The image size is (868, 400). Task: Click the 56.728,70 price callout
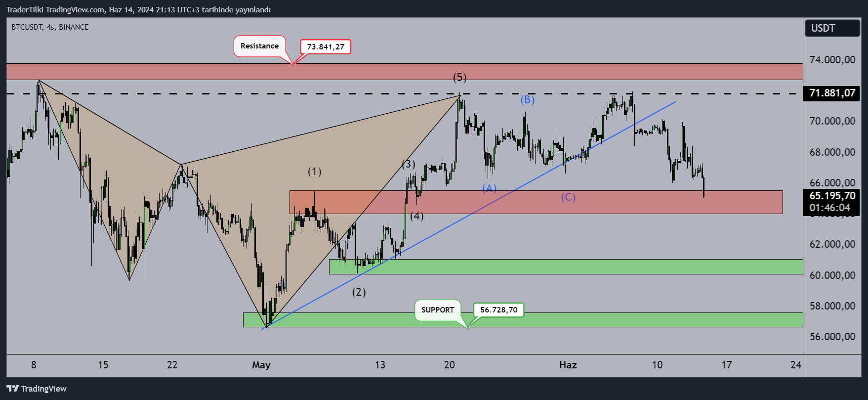point(499,310)
